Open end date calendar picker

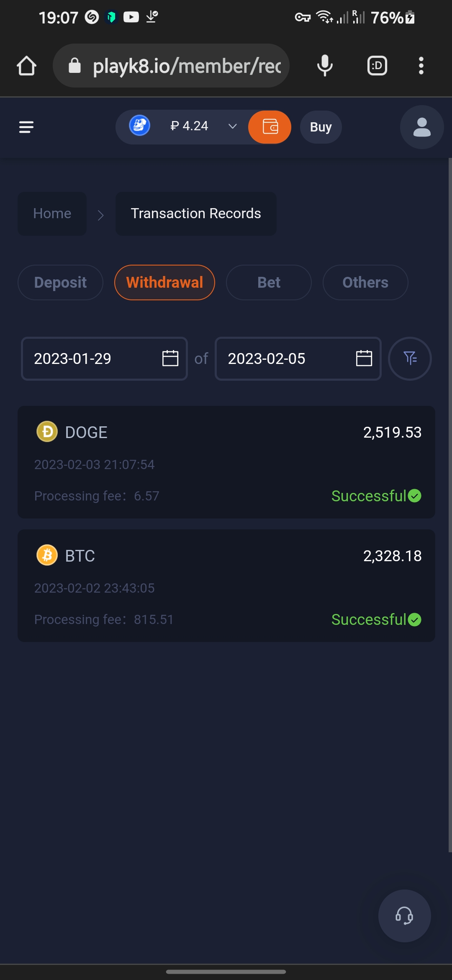364,358
